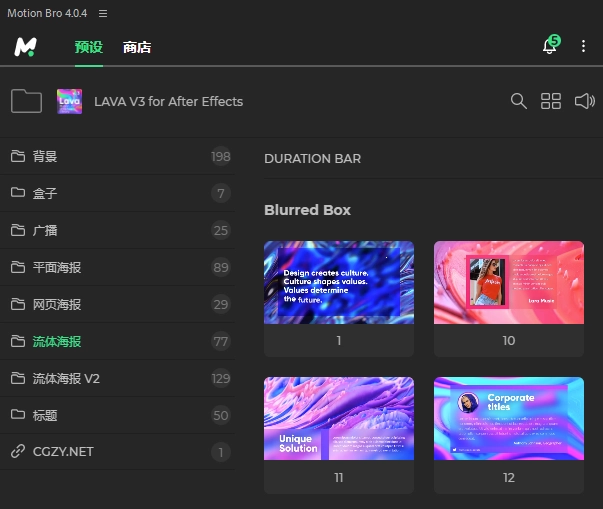603x509 pixels.
Task: Open the 广播 category
Action: coord(117,230)
